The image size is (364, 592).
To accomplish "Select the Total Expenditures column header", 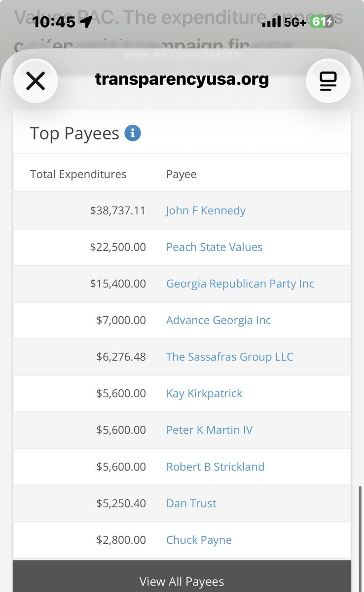I will (78, 174).
